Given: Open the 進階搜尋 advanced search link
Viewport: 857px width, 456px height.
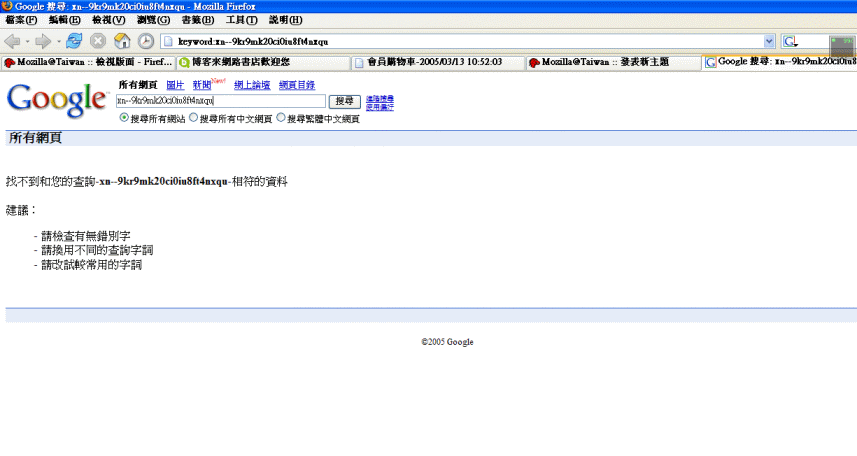Looking at the screenshot, I should [x=380, y=99].
